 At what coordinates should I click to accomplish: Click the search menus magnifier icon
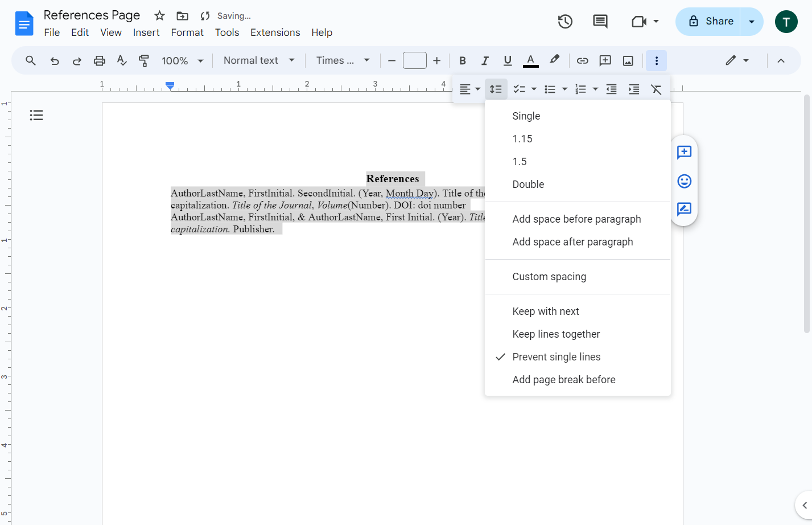(x=31, y=60)
